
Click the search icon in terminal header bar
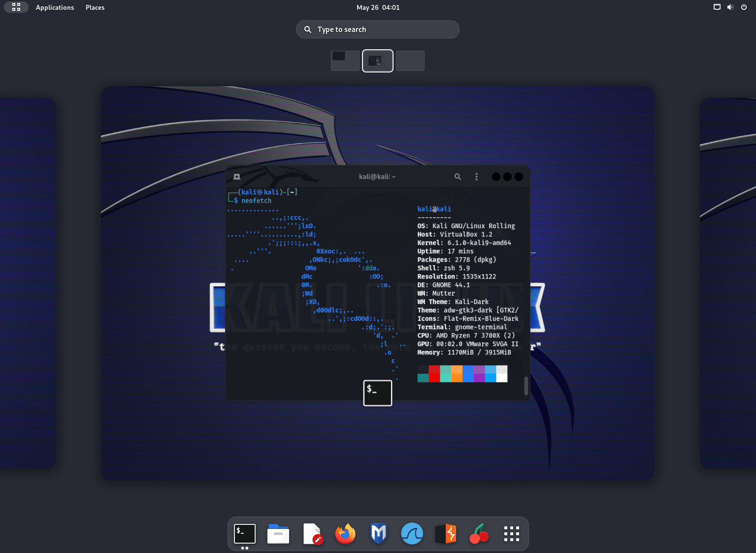click(x=458, y=176)
